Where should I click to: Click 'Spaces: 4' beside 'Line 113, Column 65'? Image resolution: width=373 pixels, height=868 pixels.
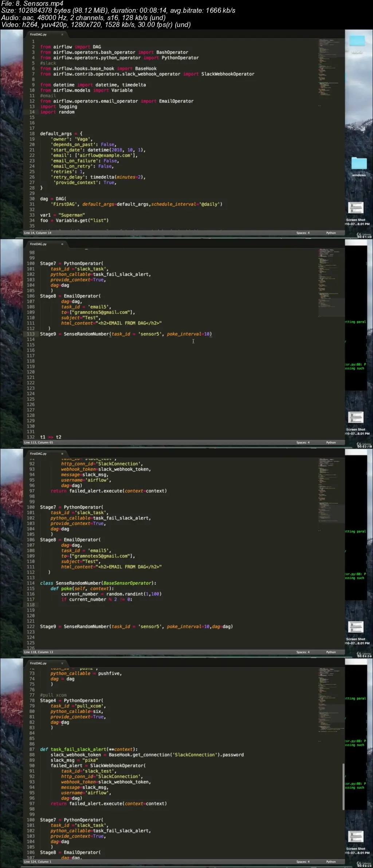(303, 443)
